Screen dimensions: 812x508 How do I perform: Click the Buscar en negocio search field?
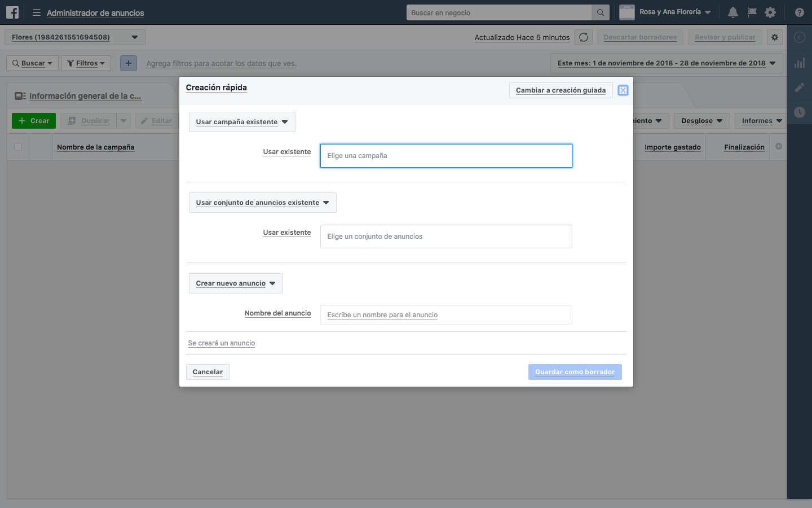point(500,12)
